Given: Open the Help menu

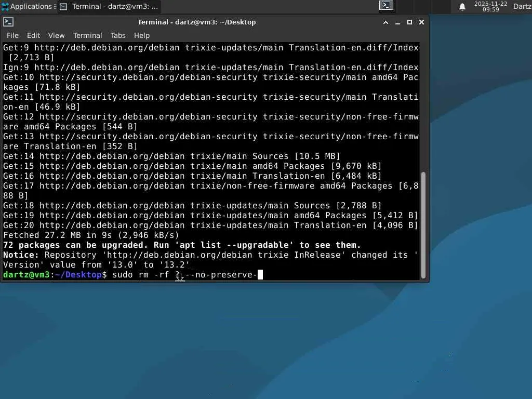Looking at the screenshot, I should click(x=141, y=35).
